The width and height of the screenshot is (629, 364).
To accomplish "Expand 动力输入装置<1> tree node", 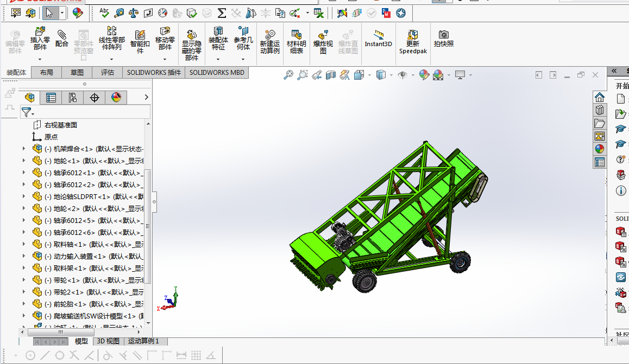I will pos(24,256).
